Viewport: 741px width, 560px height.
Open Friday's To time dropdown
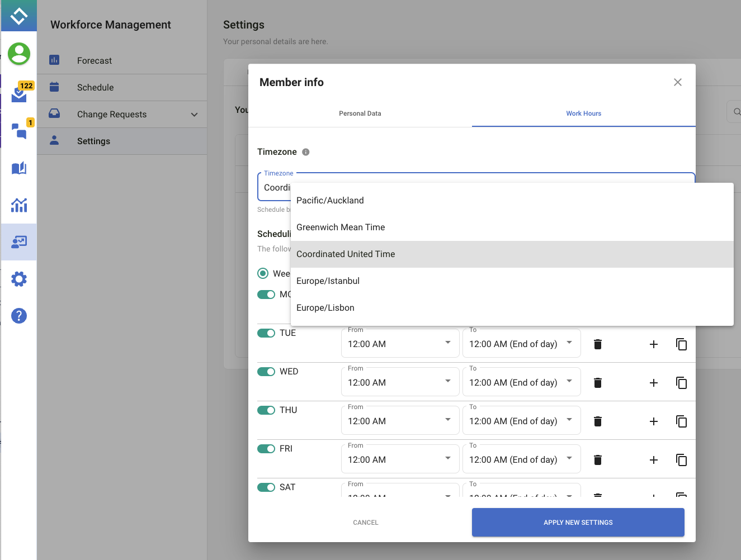(521, 460)
